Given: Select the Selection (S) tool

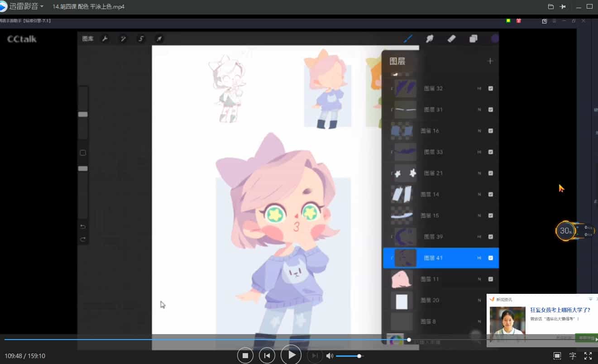Looking at the screenshot, I should pos(141,39).
